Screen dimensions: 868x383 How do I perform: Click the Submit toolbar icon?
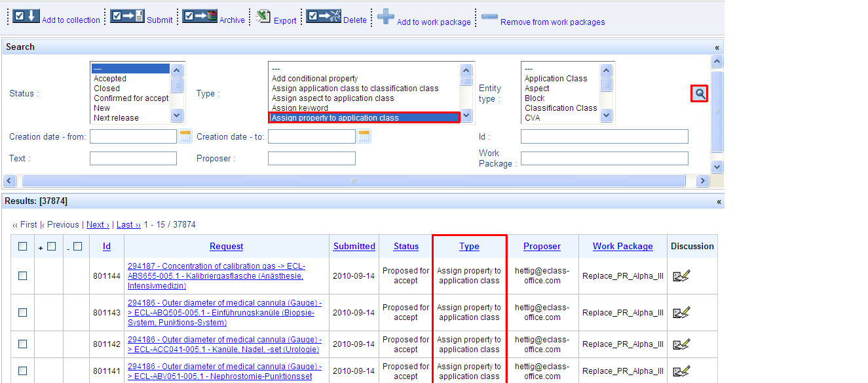127,16
